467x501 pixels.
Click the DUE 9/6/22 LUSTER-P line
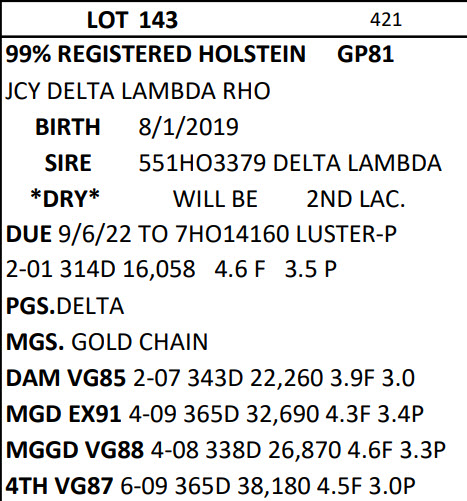coord(201,234)
